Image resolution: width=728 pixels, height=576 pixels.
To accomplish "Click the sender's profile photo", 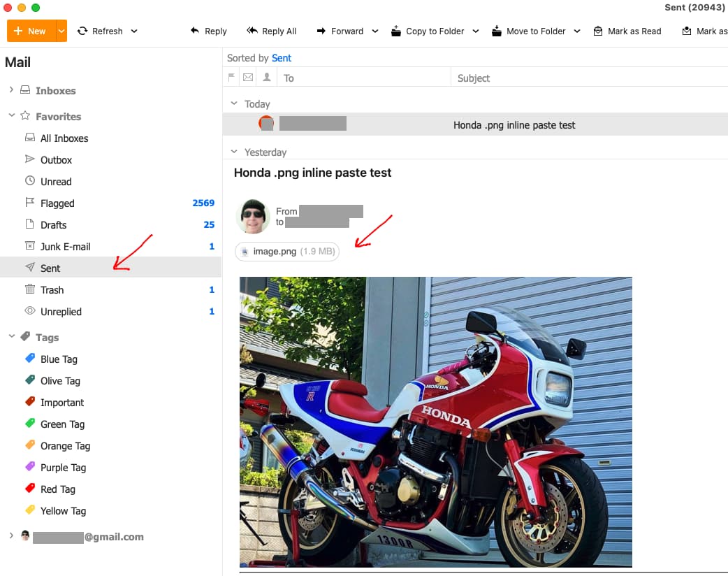I will click(253, 216).
